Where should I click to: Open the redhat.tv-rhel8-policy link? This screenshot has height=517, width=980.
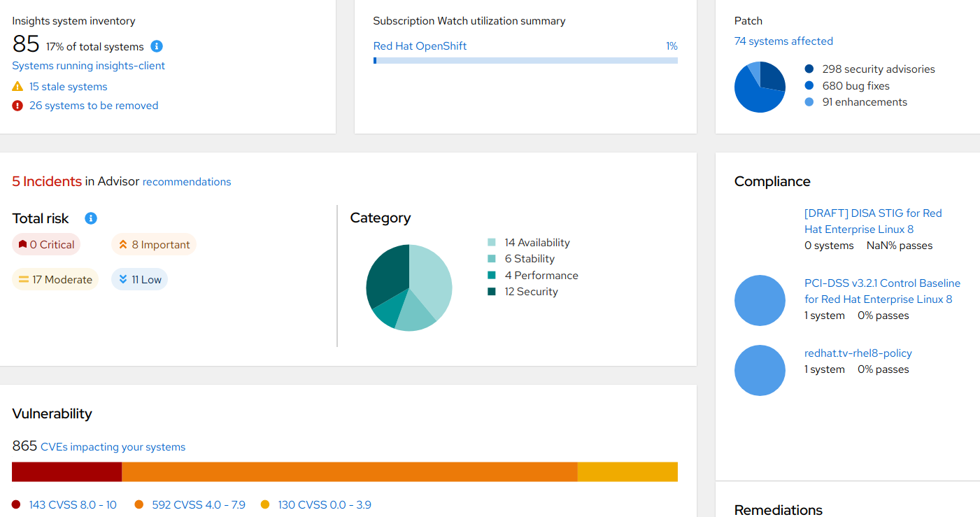858,353
